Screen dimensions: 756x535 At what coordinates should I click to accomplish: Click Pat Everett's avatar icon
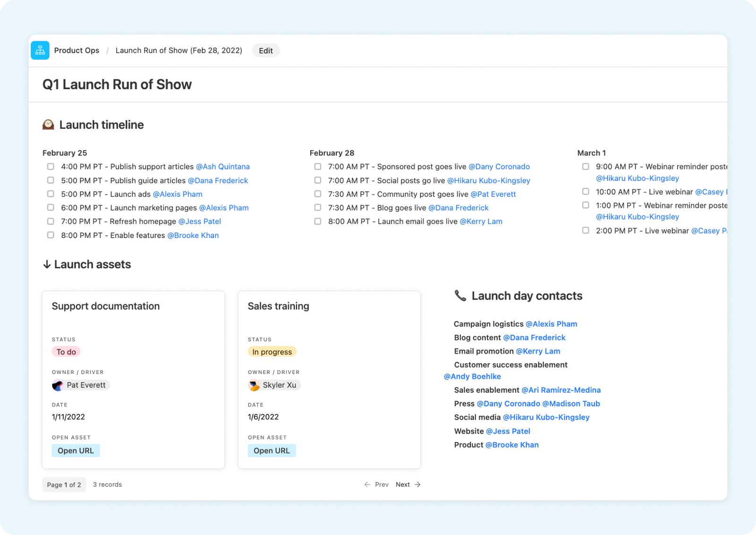click(58, 385)
